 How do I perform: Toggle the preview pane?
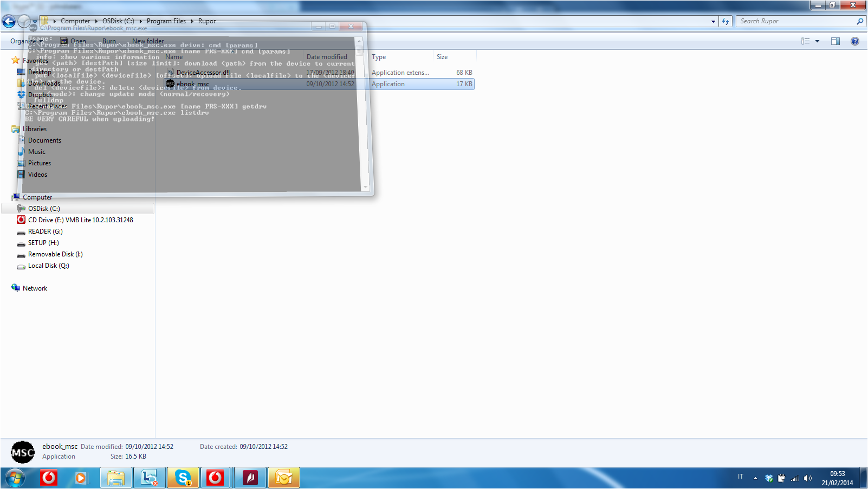coord(835,41)
